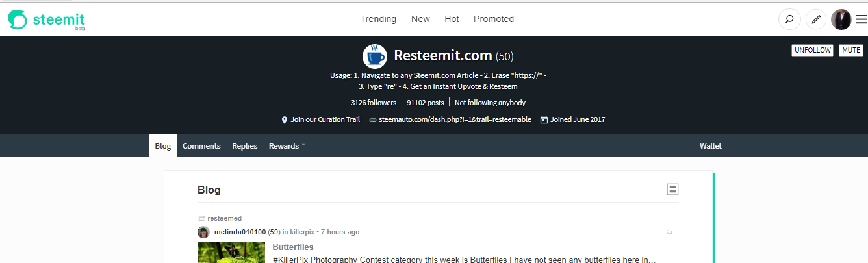Screen dimensions: 868x263
Task: Open the 3126 followers list
Action: point(374,103)
